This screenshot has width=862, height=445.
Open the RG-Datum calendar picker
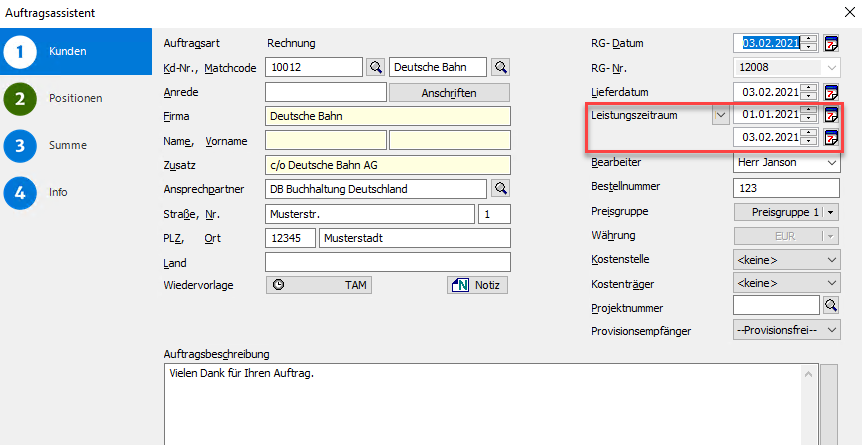tap(830, 43)
